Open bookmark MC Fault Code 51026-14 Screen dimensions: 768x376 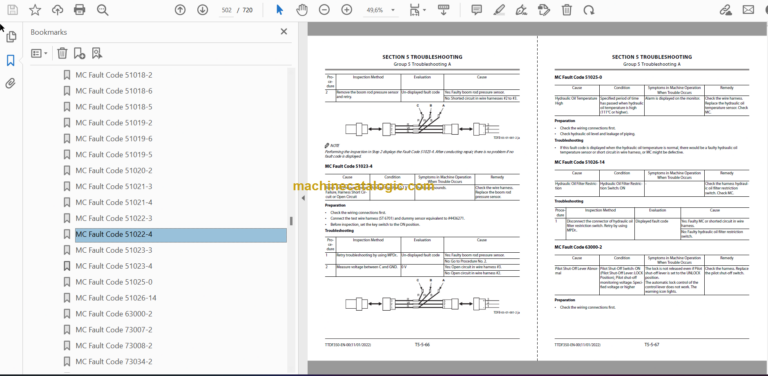[x=116, y=298]
